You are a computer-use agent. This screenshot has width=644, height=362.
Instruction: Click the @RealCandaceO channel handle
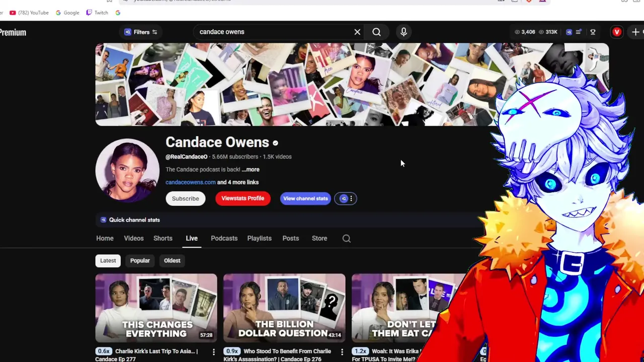point(186,156)
